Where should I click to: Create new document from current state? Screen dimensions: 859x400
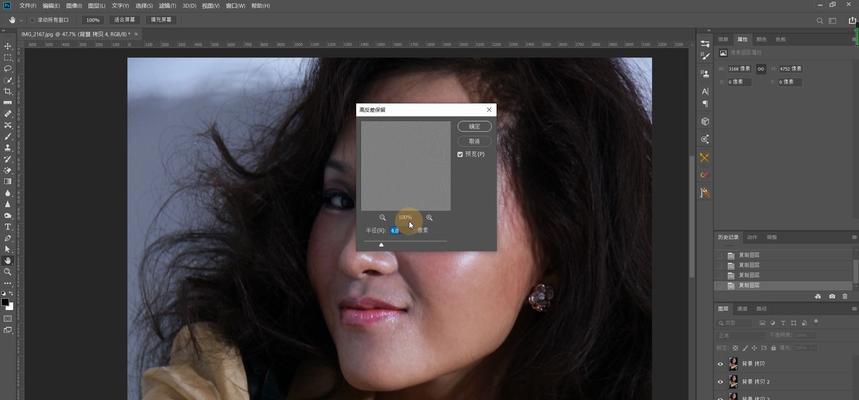(818, 296)
